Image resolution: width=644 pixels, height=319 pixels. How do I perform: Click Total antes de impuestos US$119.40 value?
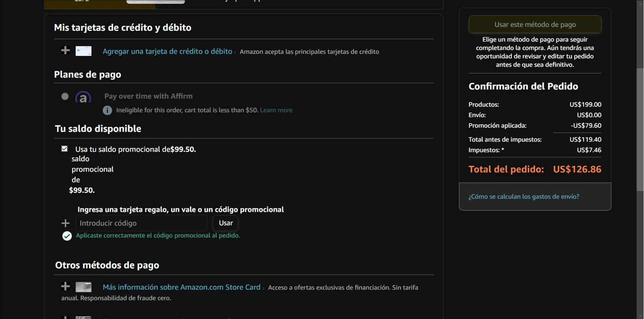(585, 139)
